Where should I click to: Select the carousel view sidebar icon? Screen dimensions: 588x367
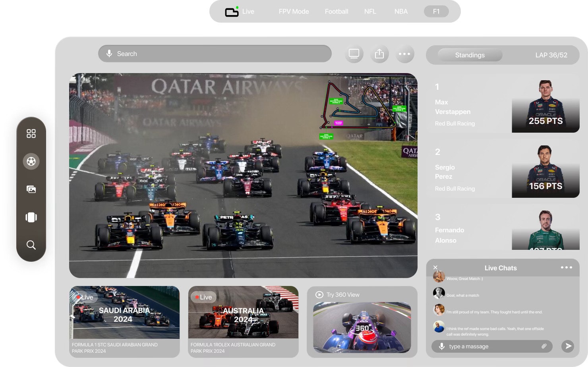pos(31,217)
